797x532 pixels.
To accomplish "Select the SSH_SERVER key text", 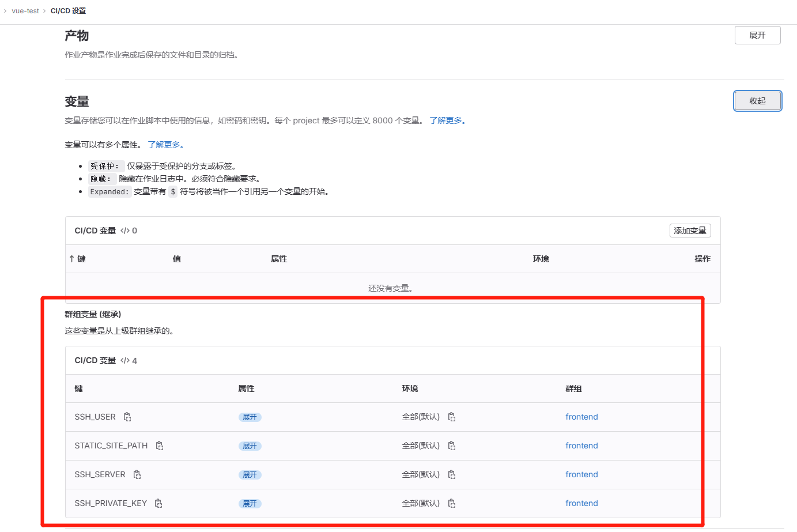I will click(x=100, y=474).
